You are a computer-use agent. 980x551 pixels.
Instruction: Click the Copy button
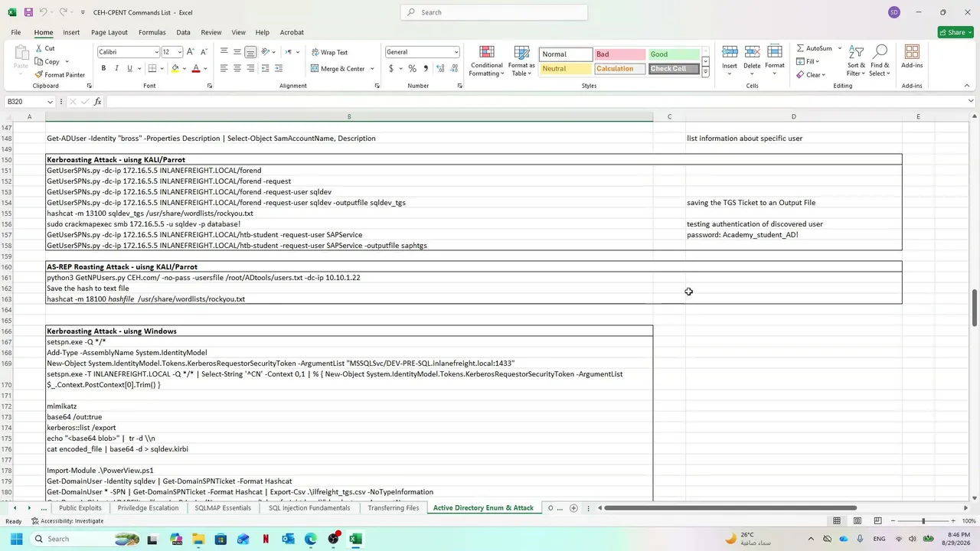(47, 61)
